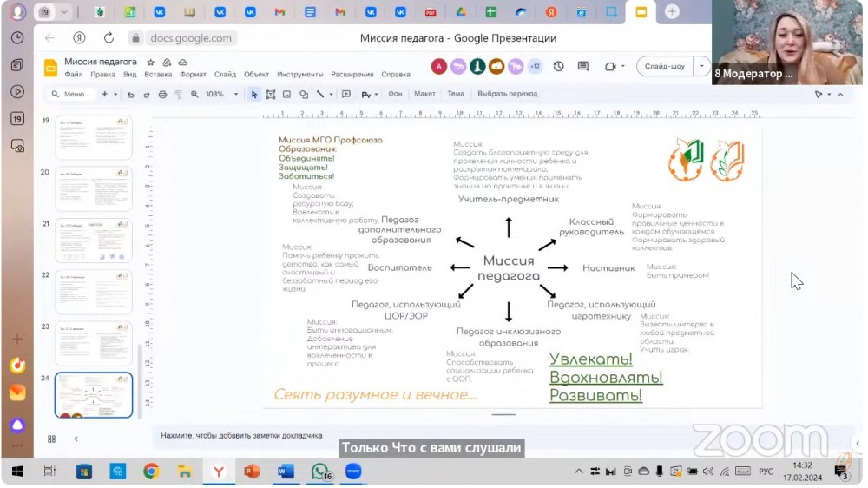Viewport: 868px width, 488px height.
Task: Open the comments panel icon
Action: (583, 67)
